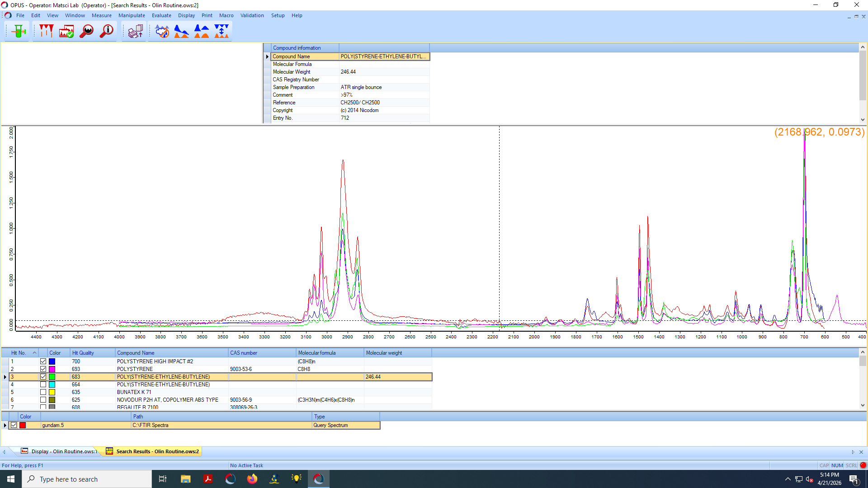Open the Validation menu
Screen dimensions: 868x488
point(252,15)
